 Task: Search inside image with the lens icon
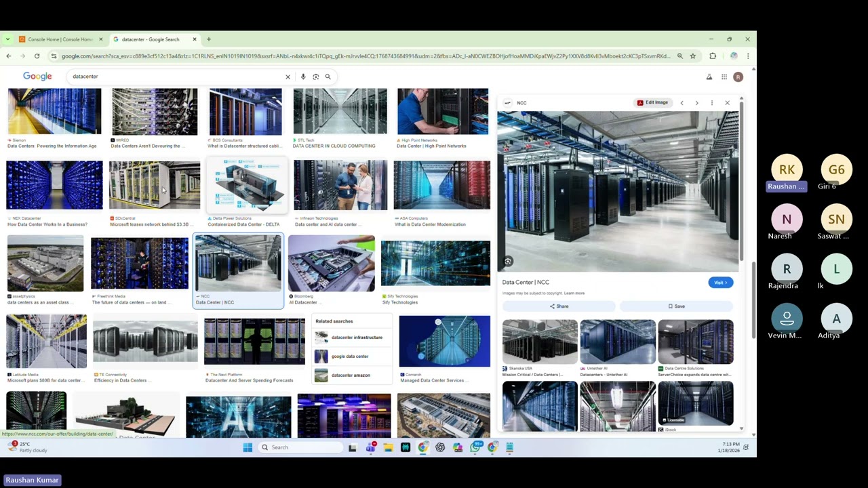(508, 261)
